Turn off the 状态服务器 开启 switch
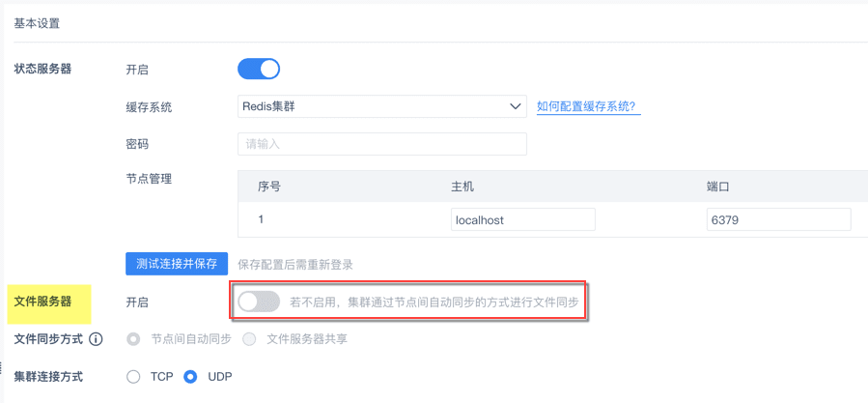This screenshot has width=868, height=403. pos(258,70)
